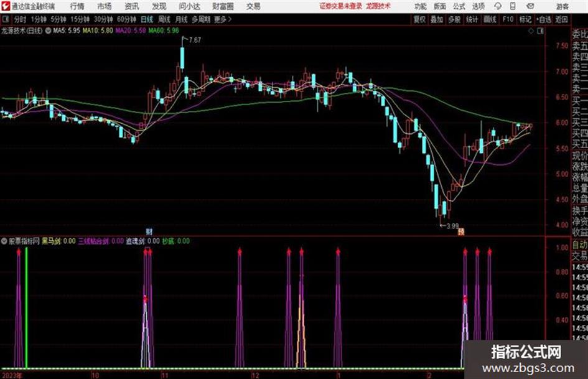Click the 财 marker on the chart
Image resolution: width=588 pixels, height=379 pixels.
point(149,232)
